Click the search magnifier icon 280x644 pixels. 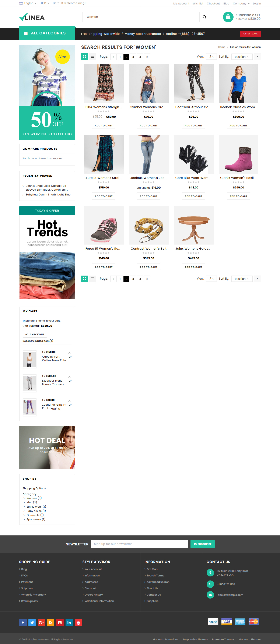click(204, 17)
